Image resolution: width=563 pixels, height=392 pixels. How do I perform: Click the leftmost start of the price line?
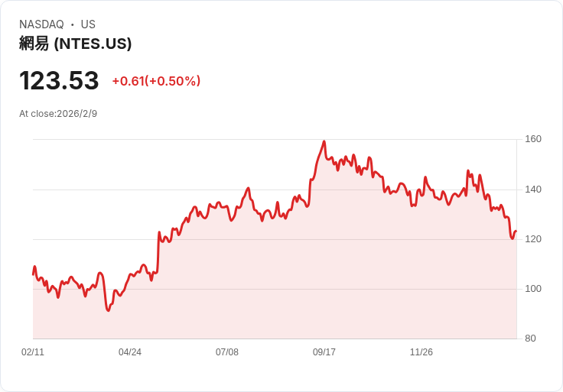33,274
